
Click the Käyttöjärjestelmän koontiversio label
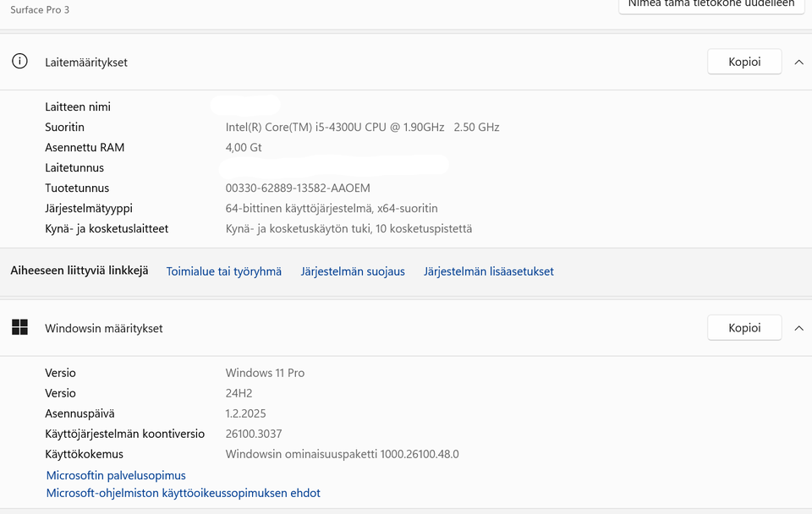pyautogui.click(x=125, y=434)
